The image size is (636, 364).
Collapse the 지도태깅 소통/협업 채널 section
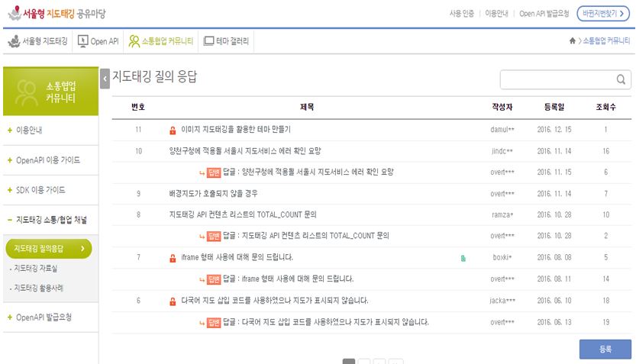click(50, 220)
